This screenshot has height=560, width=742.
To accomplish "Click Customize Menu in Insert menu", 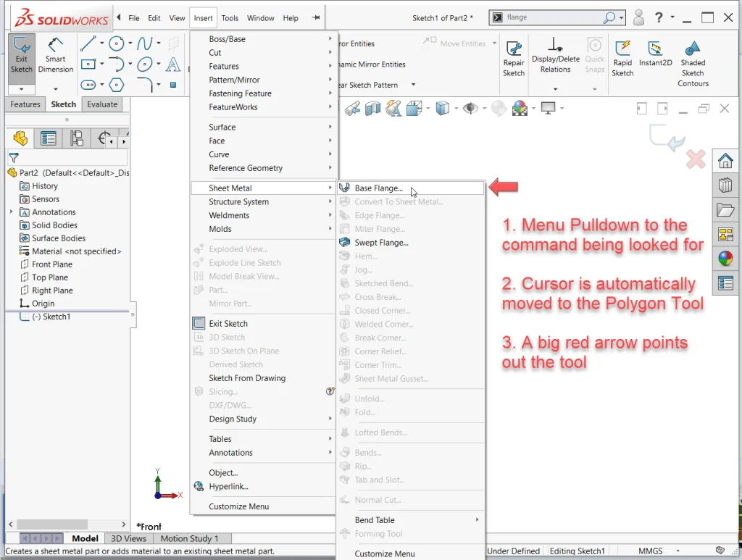I will [238, 506].
